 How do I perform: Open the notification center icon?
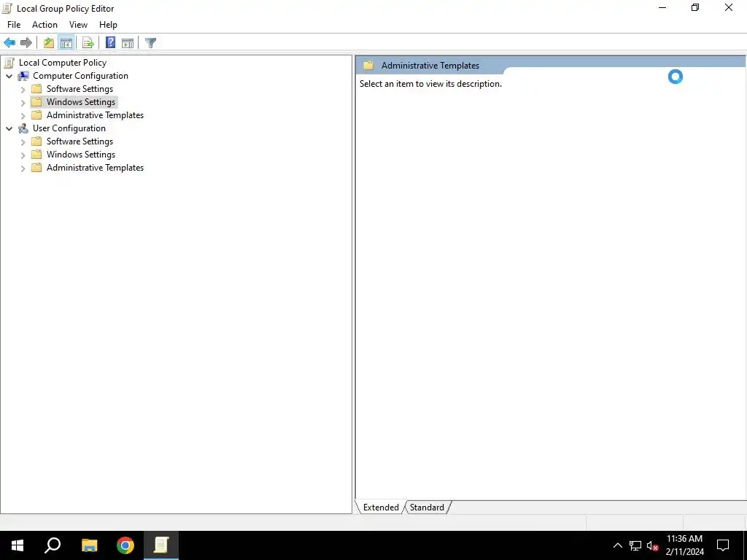[723, 545]
